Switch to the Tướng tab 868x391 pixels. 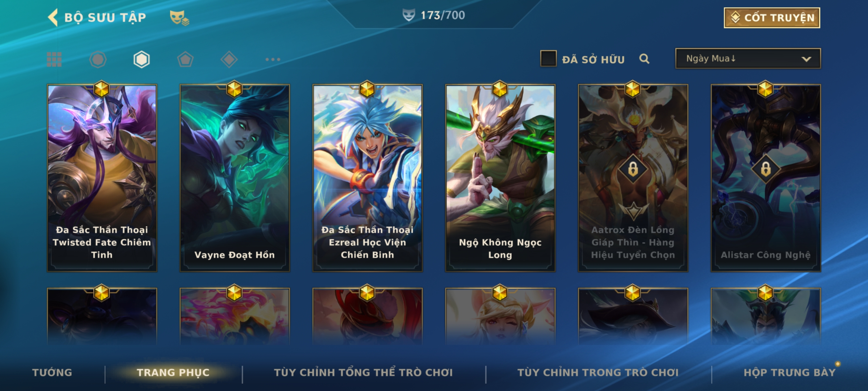pyautogui.click(x=52, y=373)
